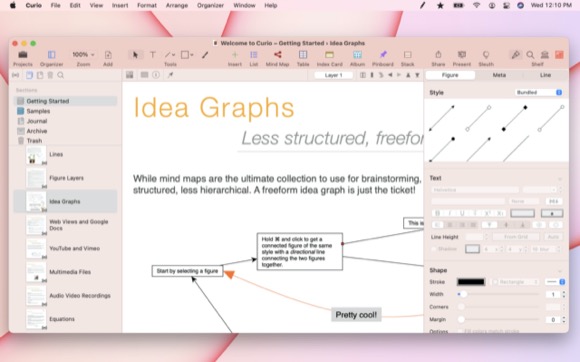Screen dimensions: 580x362
Task: Open the Wi-Fi status menu icon
Action: tap(476, 6)
